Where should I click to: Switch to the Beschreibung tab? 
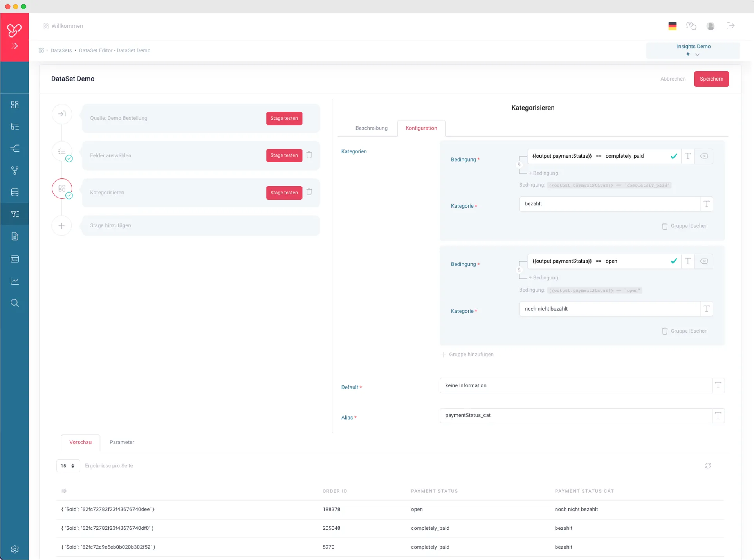(x=372, y=128)
